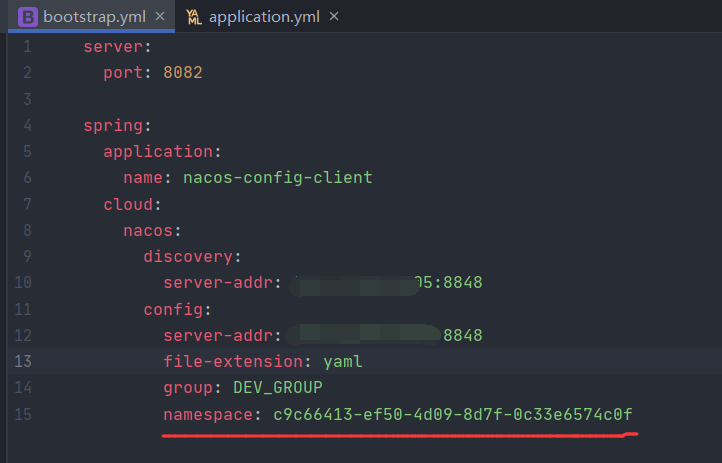Close the application.yml tab
The image size is (722, 463).
pyautogui.click(x=334, y=16)
